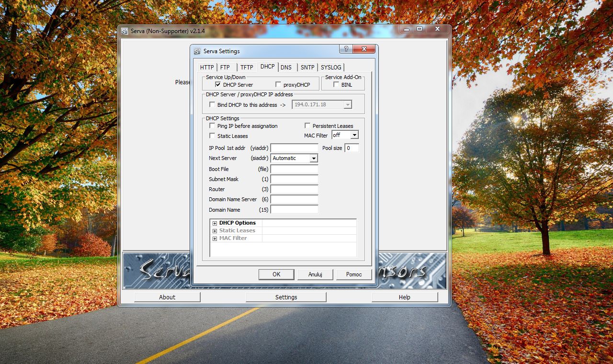The width and height of the screenshot is (613, 364).
Task: Close the Serva main window
Action: tap(437, 29)
